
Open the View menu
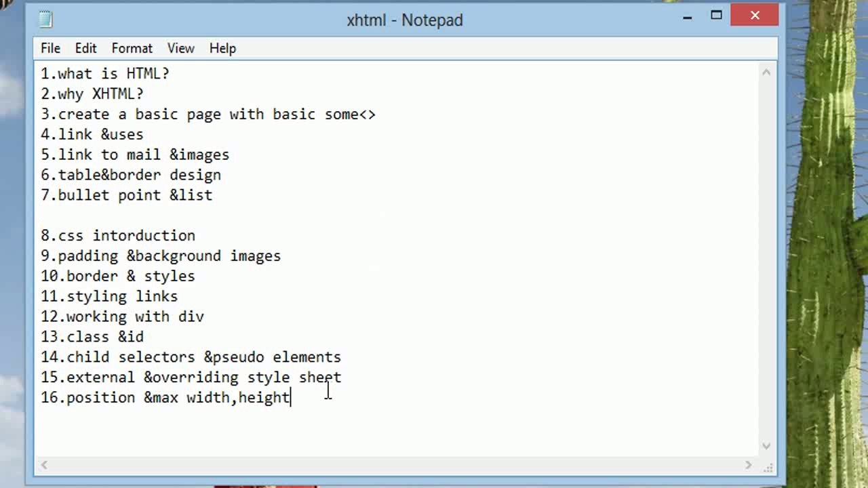[180, 48]
